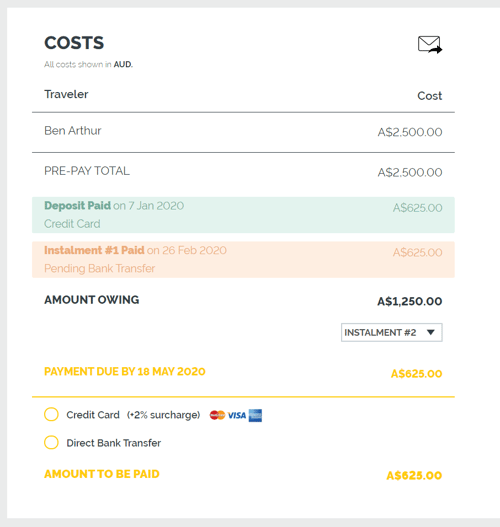The width and height of the screenshot is (500, 527).
Task: Click the Pre-Pay Total label
Action: coord(87,171)
